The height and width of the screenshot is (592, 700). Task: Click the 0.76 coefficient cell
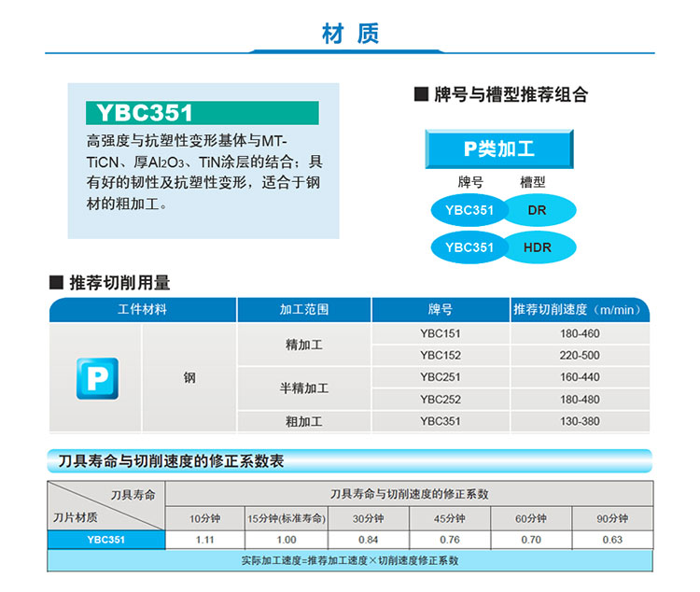coord(450,540)
